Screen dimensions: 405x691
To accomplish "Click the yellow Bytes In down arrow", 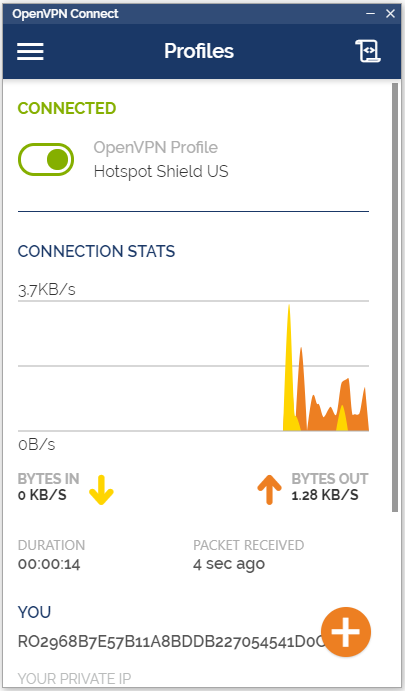I will [101, 490].
